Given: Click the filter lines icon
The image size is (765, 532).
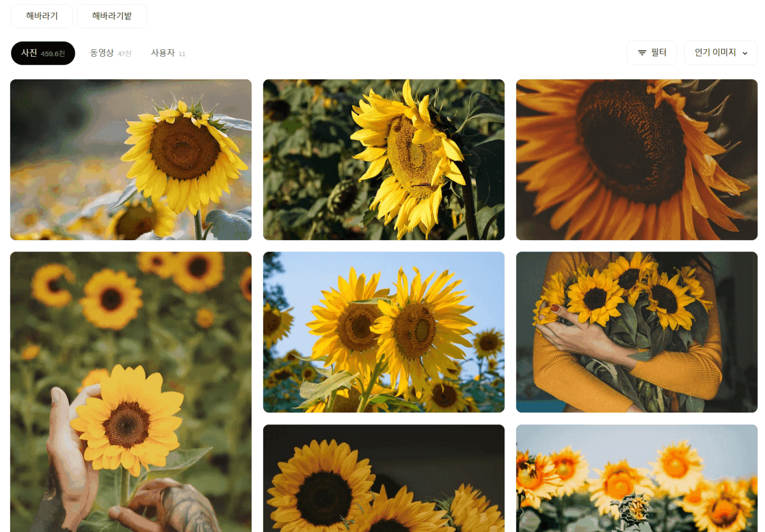Looking at the screenshot, I should pyautogui.click(x=642, y=53).
